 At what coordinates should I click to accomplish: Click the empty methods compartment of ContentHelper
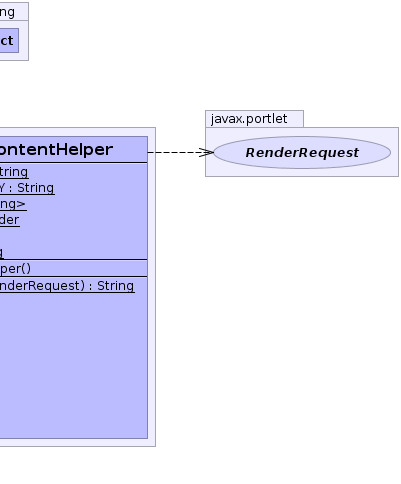pos(73,367)
